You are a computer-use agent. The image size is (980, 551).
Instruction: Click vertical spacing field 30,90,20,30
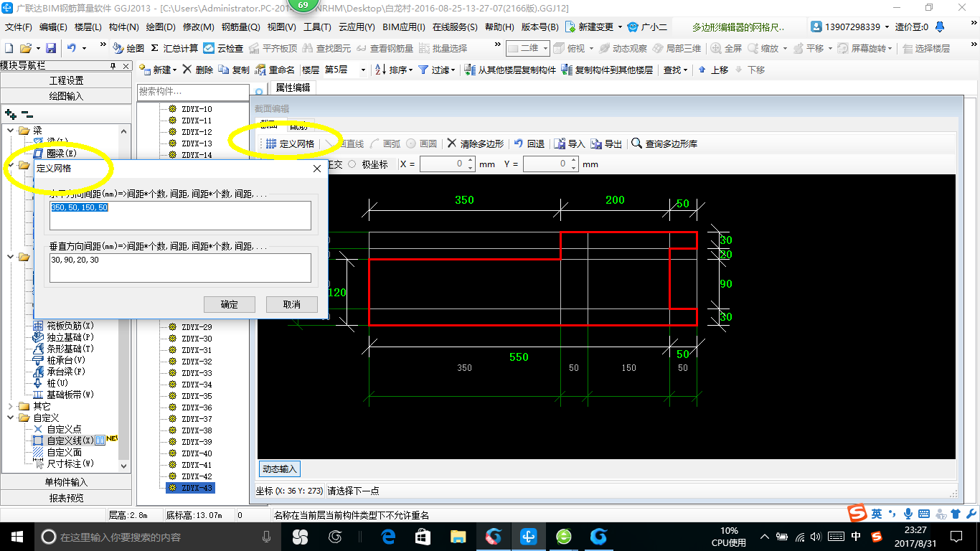(x=180, y=268)
